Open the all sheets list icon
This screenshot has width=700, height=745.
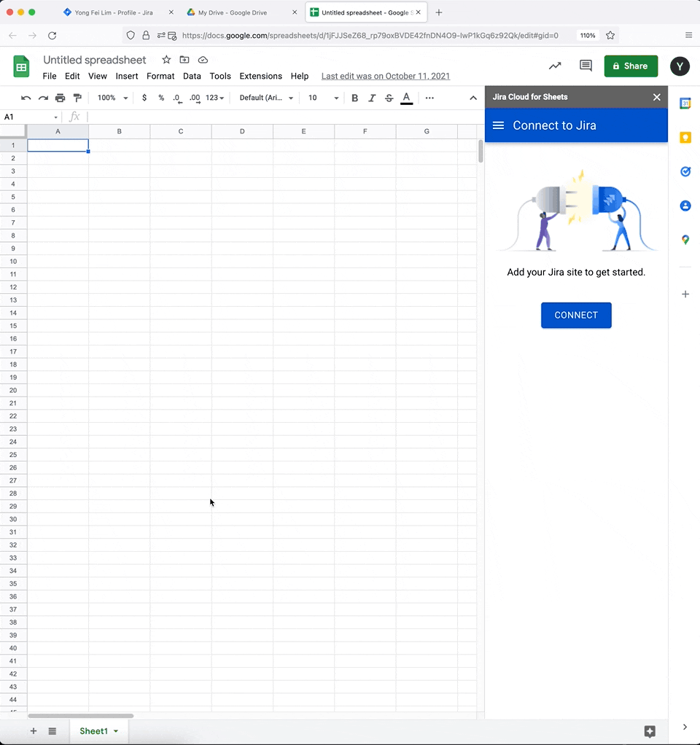[x=52, y=730]
